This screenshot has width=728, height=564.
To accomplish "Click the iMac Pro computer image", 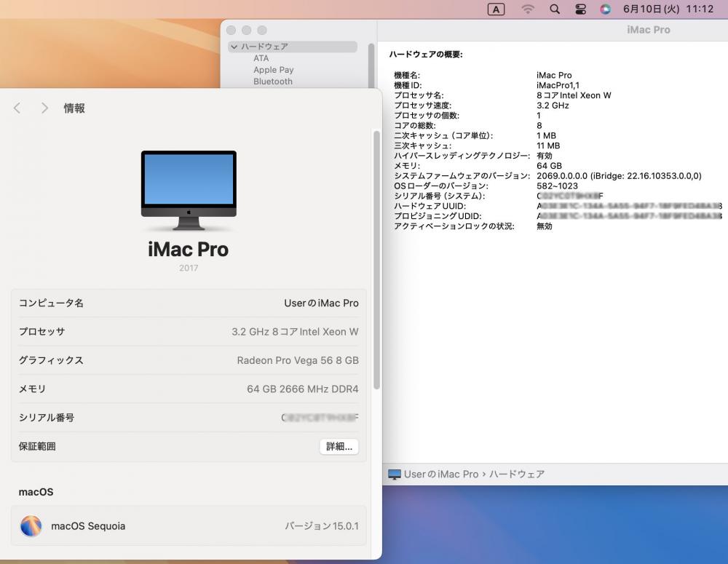I will tap(189, 190).
